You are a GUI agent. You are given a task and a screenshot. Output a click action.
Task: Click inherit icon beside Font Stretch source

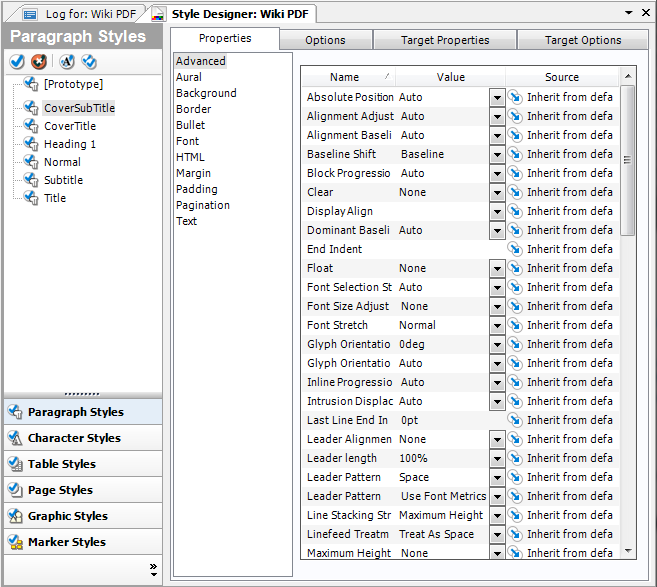(x=515, y=325)
